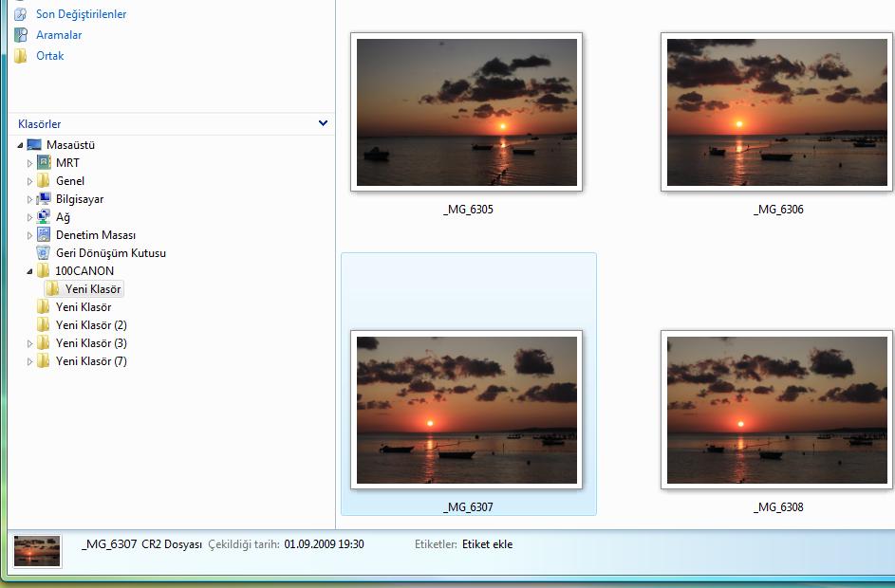Select highlighted Yeni Klasör under 100CANON

point(92,289)
